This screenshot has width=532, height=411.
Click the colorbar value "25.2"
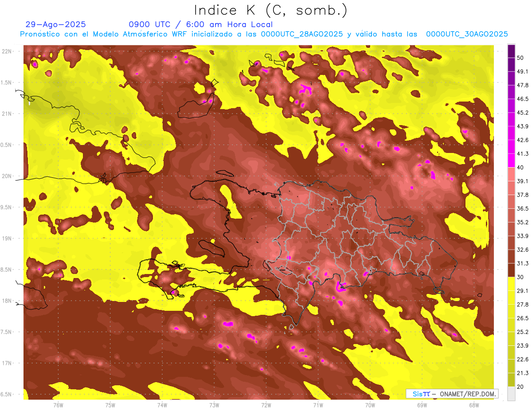523,332
